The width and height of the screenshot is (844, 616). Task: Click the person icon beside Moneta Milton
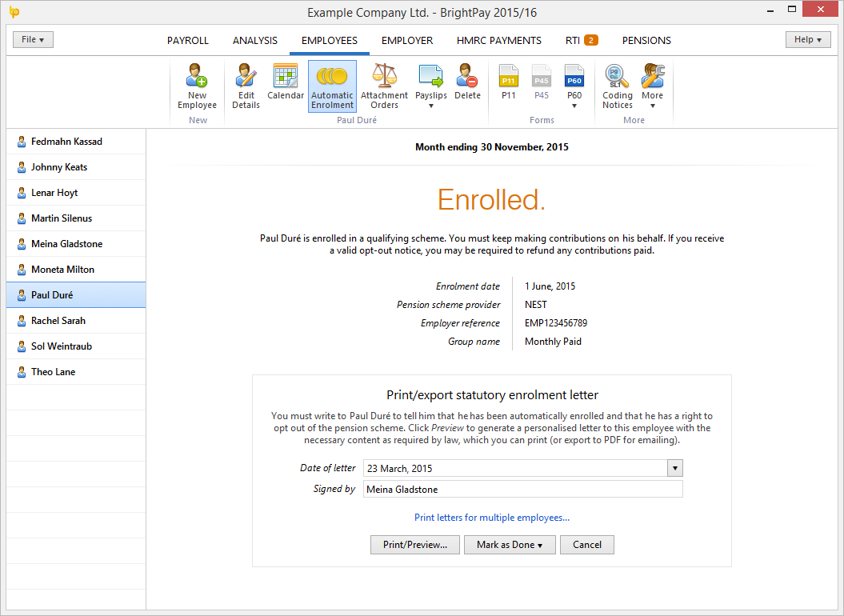tap(22, 270)
